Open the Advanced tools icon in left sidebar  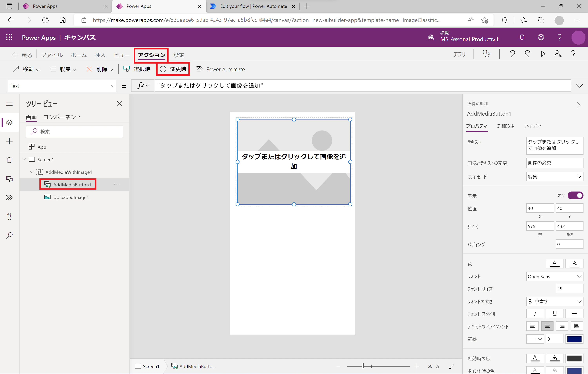pos(9,217)
